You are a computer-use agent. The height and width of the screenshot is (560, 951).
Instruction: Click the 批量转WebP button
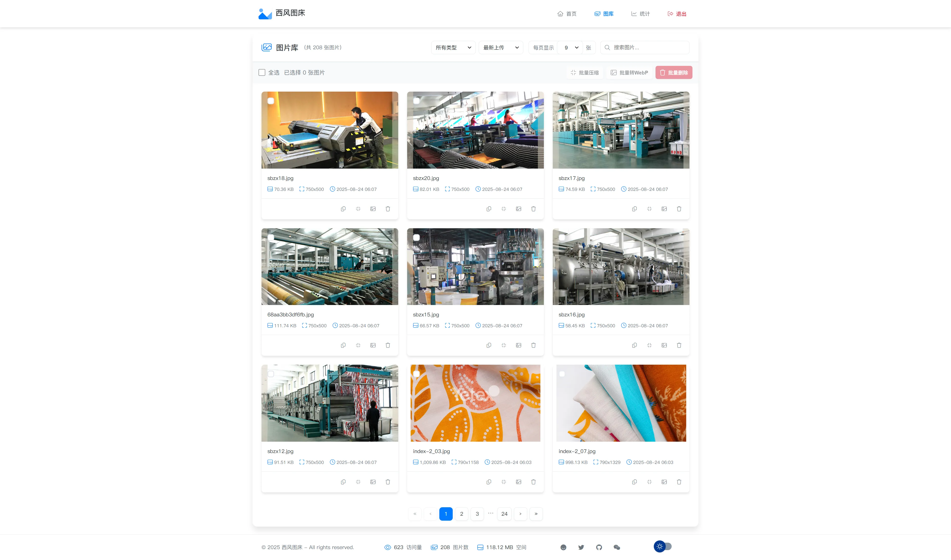click(x=629, y=73)
